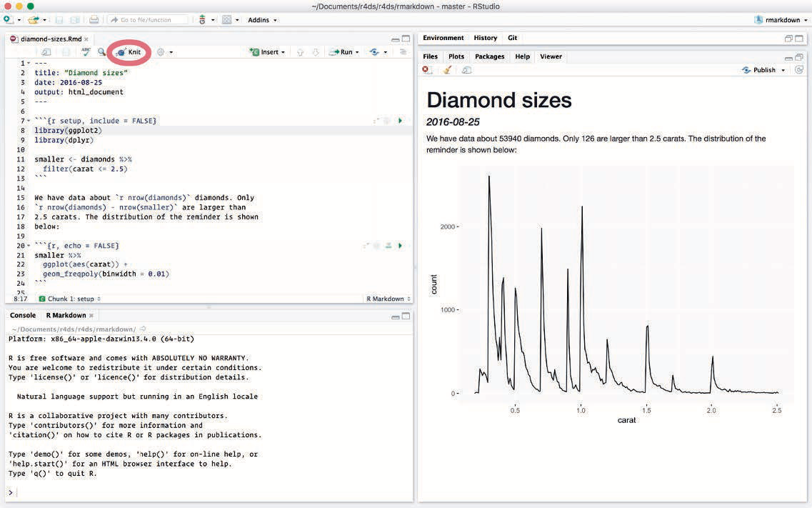
Task: Click the Knit button in editor toolbar
Action: click(x=129, y=52)
